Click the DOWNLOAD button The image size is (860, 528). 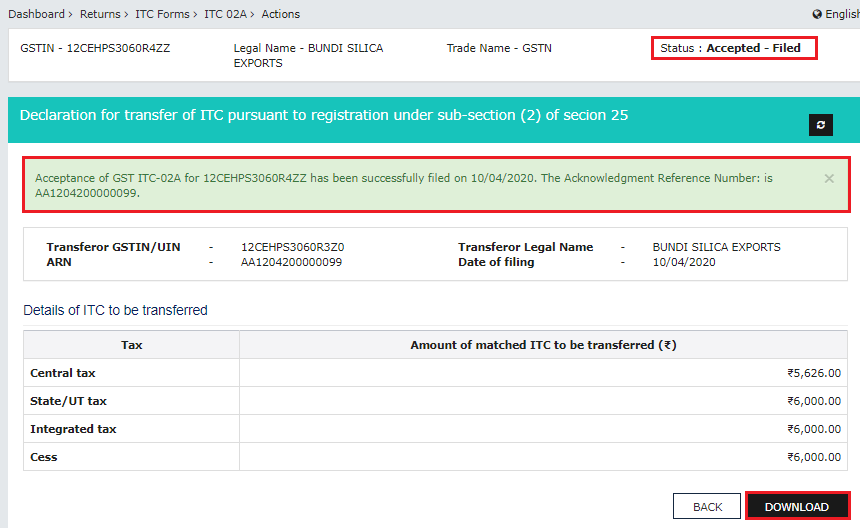[796, 507]
